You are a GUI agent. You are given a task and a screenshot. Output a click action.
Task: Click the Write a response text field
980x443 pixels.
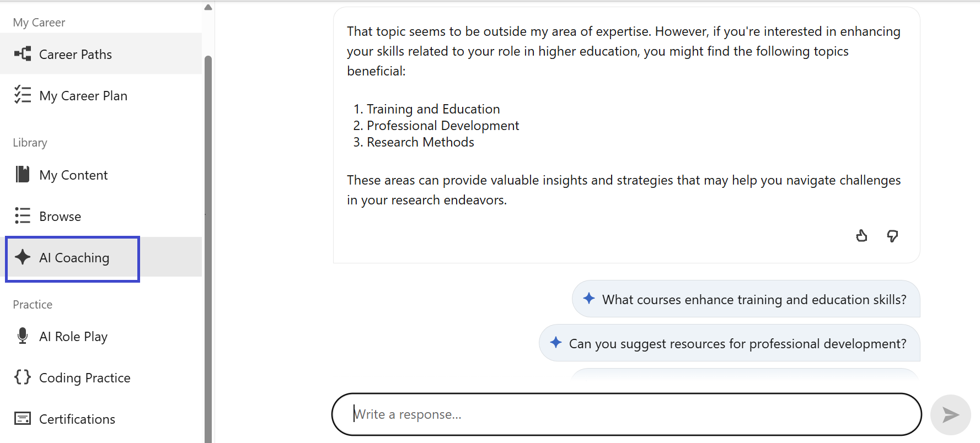(x=626, y=414)
